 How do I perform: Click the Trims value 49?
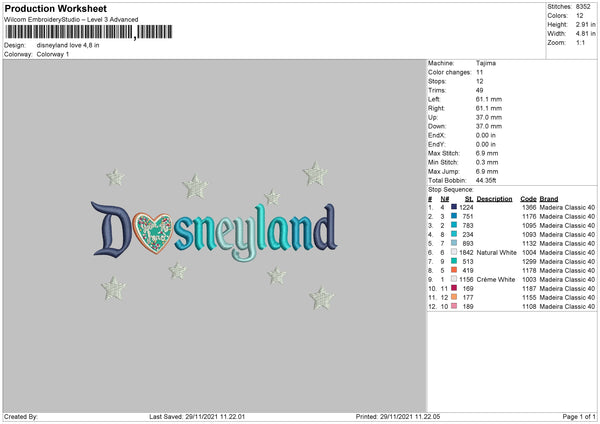pos(479,90)
